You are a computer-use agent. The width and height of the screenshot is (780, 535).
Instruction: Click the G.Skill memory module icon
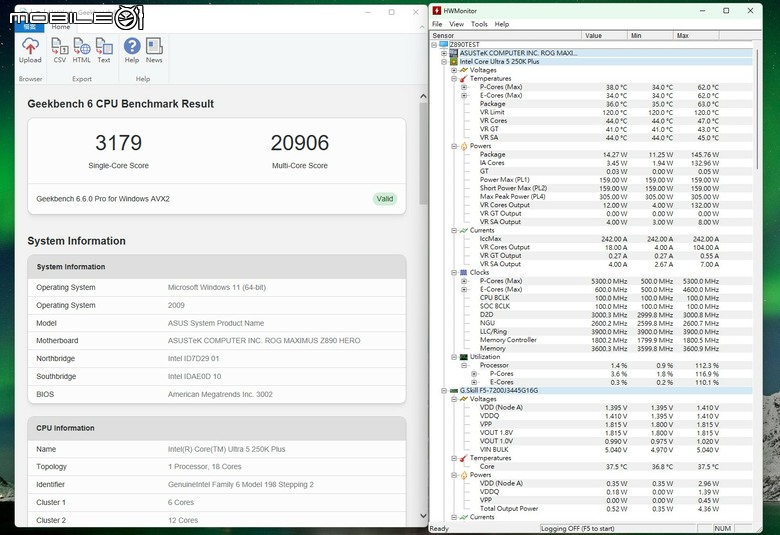(453, 391)
